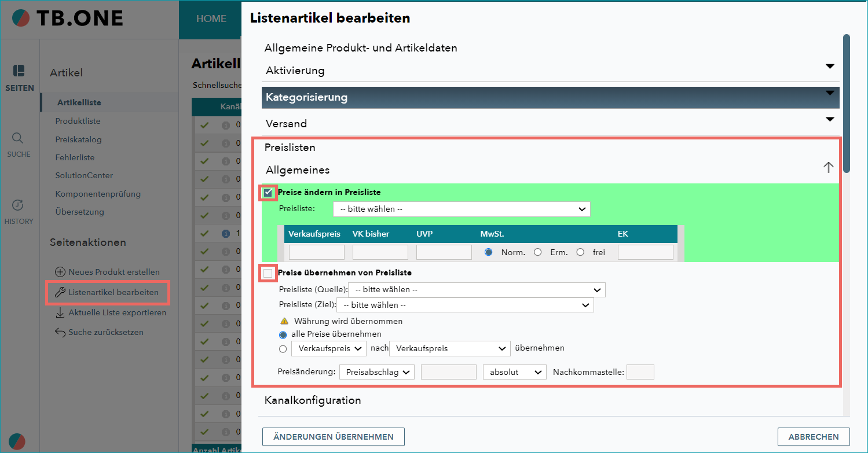Open the absolut dropdown
The width and height of the screenshot is (868, 453).
tap(515, 372)
